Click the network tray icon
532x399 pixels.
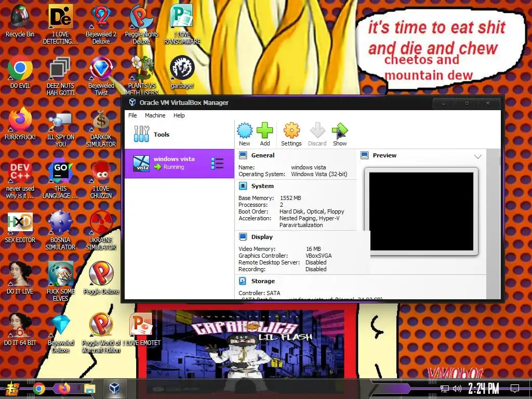pyautogui.click(x=444, y=389)
